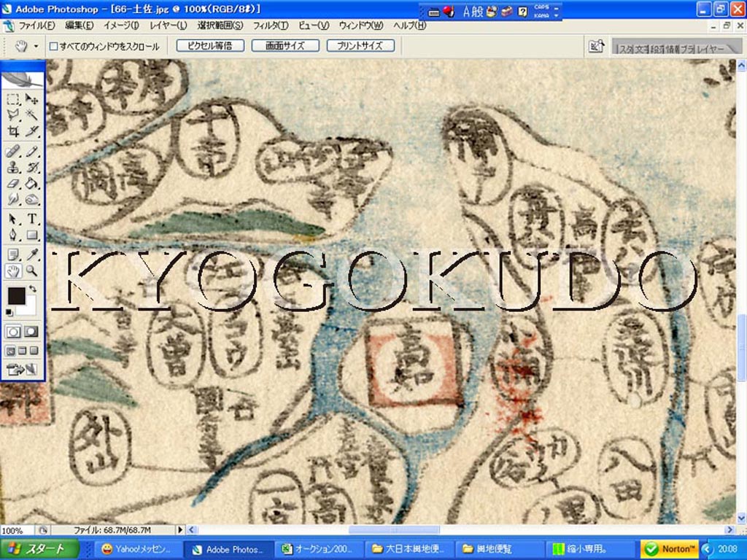
Task: Select the Smudge tool
Action: (x=13, y=199)
